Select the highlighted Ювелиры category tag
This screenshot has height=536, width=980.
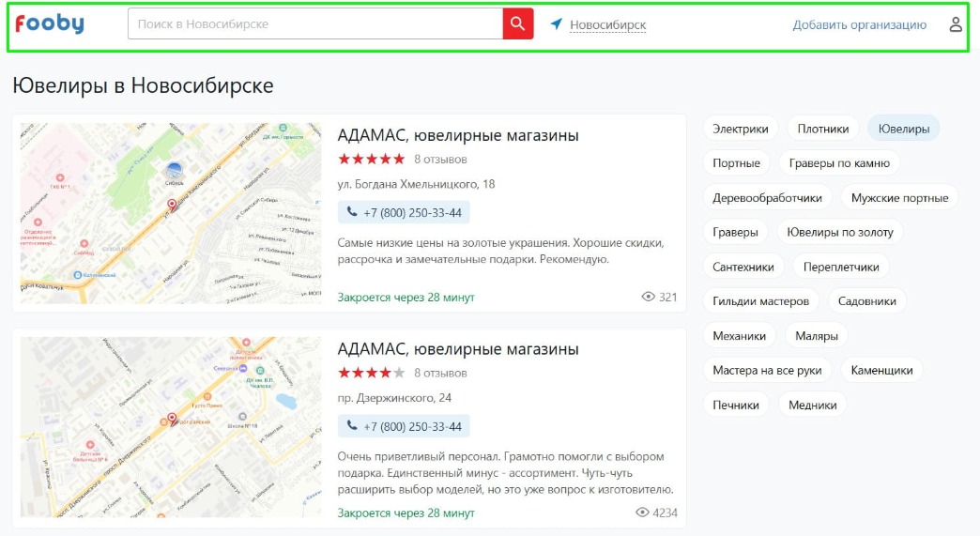[x=904, y=129]
